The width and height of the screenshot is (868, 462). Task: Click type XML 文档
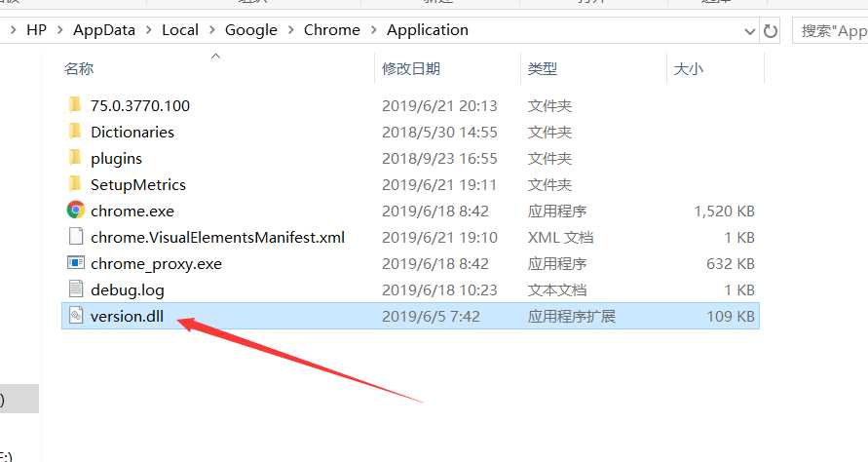coord(560,237)
